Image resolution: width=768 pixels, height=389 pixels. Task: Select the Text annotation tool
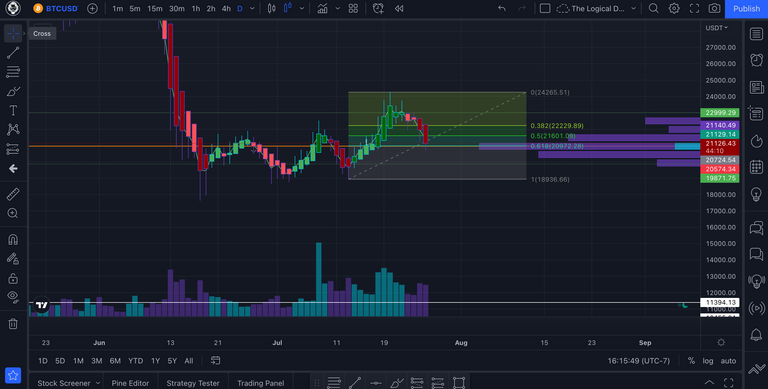[x=13, y=111]
